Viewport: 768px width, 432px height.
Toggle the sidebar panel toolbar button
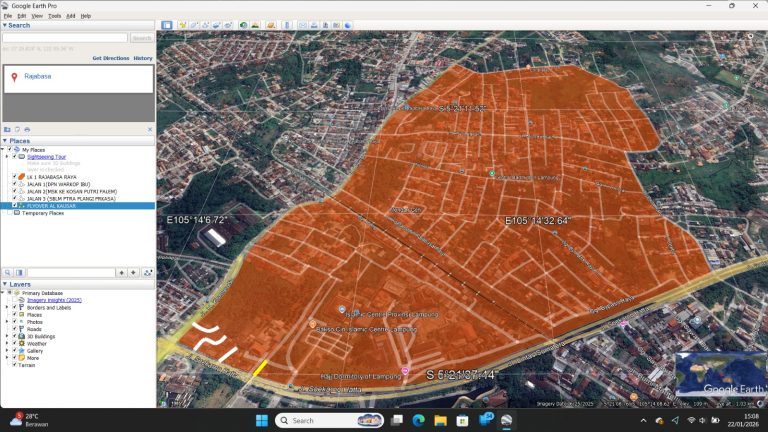click(167, 25)
